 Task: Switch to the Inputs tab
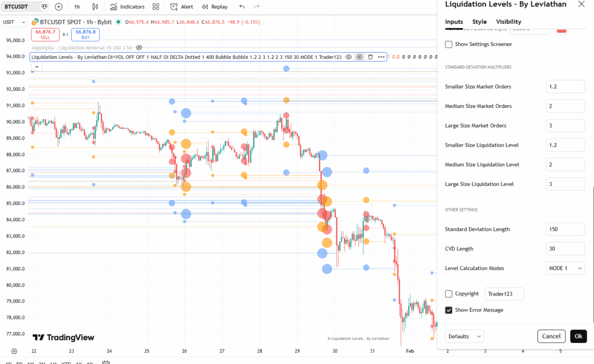(x=454, y=22)
